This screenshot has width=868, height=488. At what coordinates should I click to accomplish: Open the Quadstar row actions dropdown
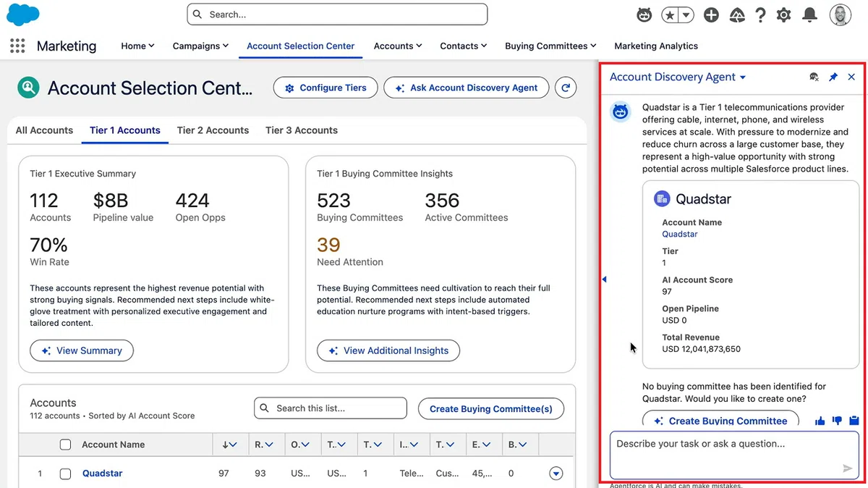click(556, 474)
